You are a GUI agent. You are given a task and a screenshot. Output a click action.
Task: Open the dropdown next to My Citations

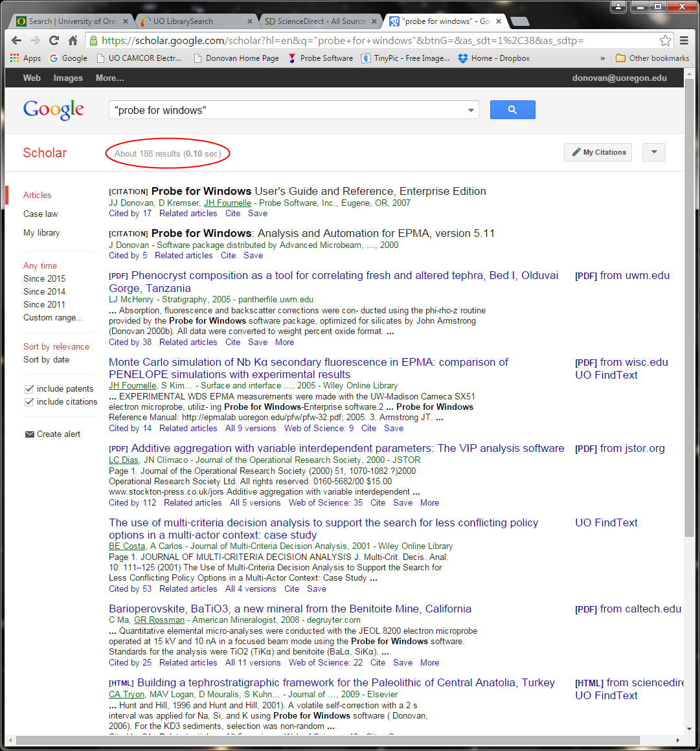(x=653, y=153)
